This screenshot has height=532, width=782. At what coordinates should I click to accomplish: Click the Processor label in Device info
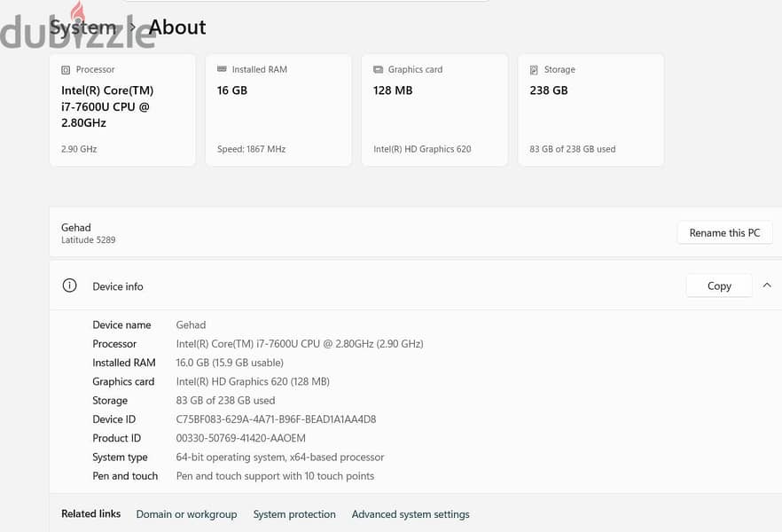[x=114, y=343]
